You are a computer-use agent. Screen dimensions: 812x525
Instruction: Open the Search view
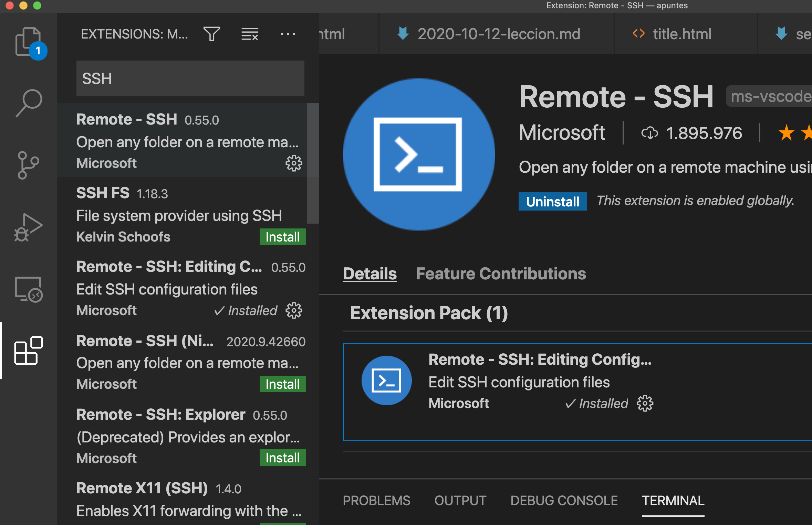(29, 101)
